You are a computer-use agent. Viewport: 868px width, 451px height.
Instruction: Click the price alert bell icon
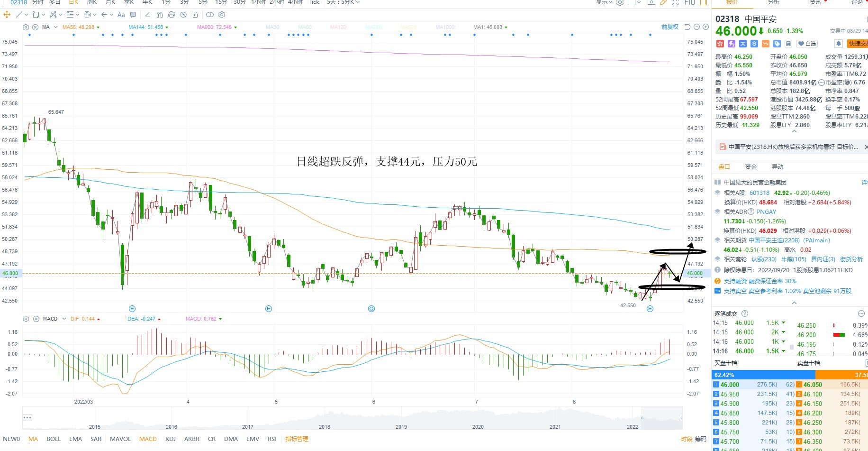[838, 44]
